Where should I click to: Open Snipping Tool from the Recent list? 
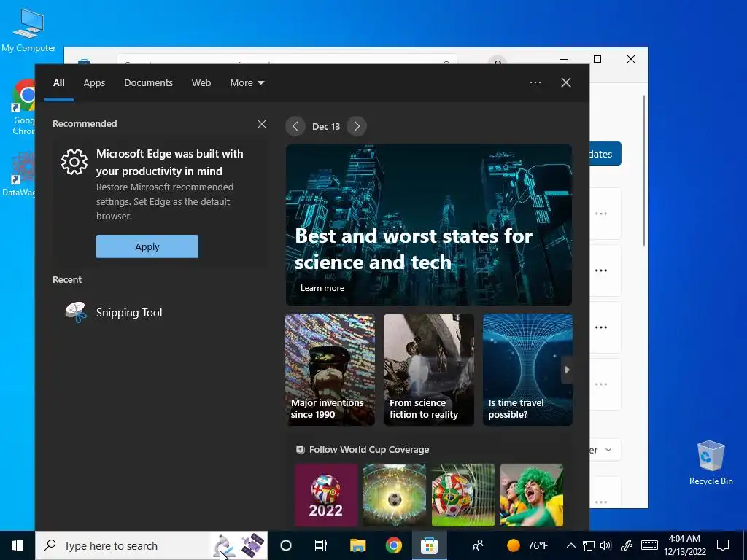click(x=129, y=312)
